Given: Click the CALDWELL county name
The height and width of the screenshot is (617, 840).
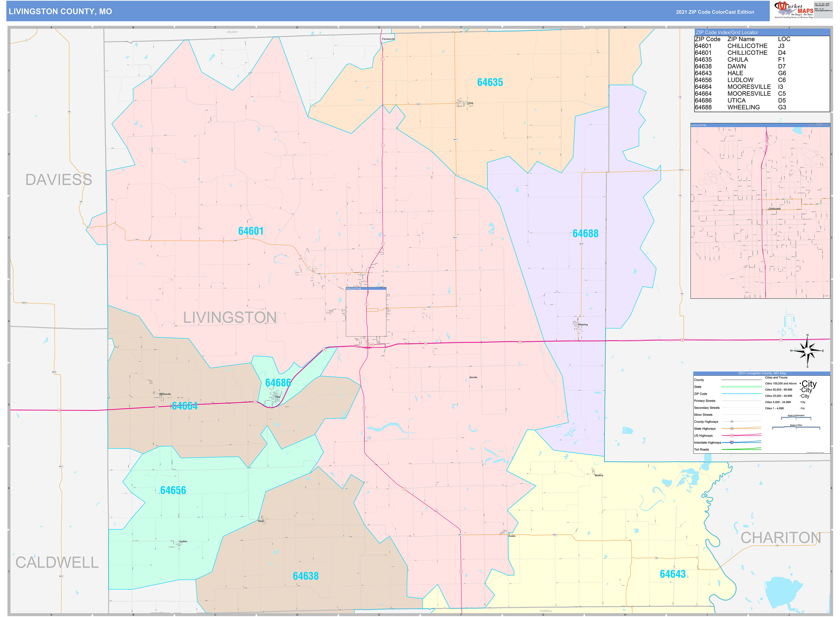Looking at the screenshot, I should pos(57,562).
